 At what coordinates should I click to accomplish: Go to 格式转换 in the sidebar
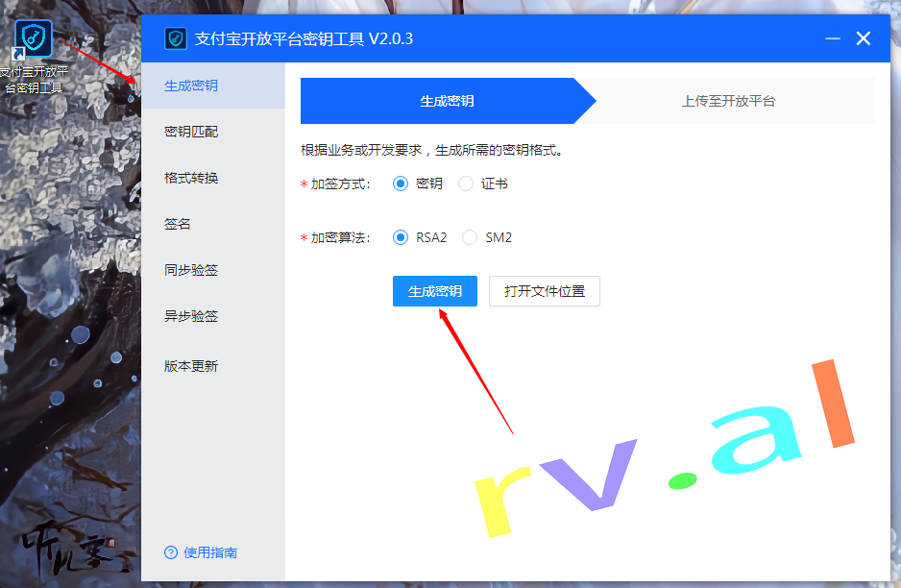(213, 178)
